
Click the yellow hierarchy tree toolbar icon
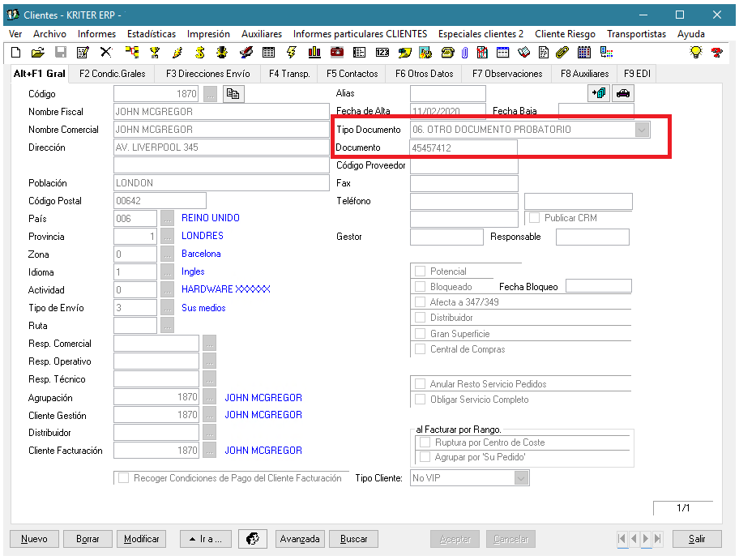[132, 53]
